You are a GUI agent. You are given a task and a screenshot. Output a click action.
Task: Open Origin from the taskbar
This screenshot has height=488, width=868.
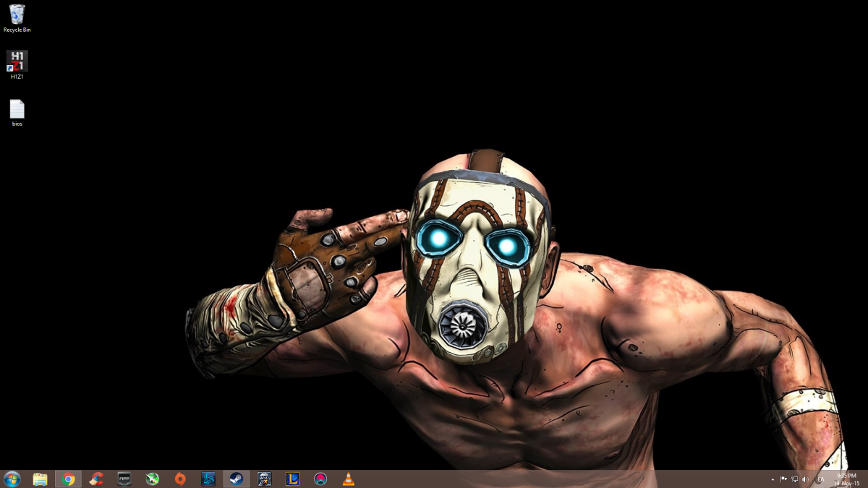tap(180, 479)
